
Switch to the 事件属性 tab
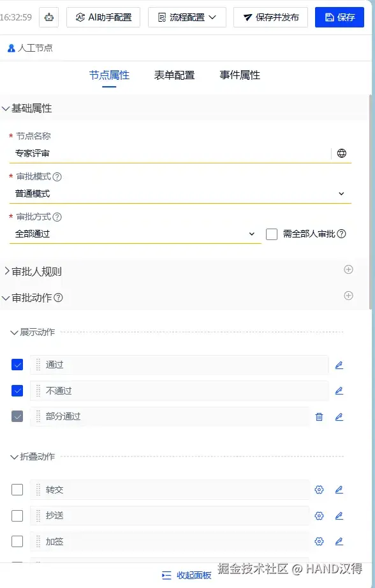[240, 75]
